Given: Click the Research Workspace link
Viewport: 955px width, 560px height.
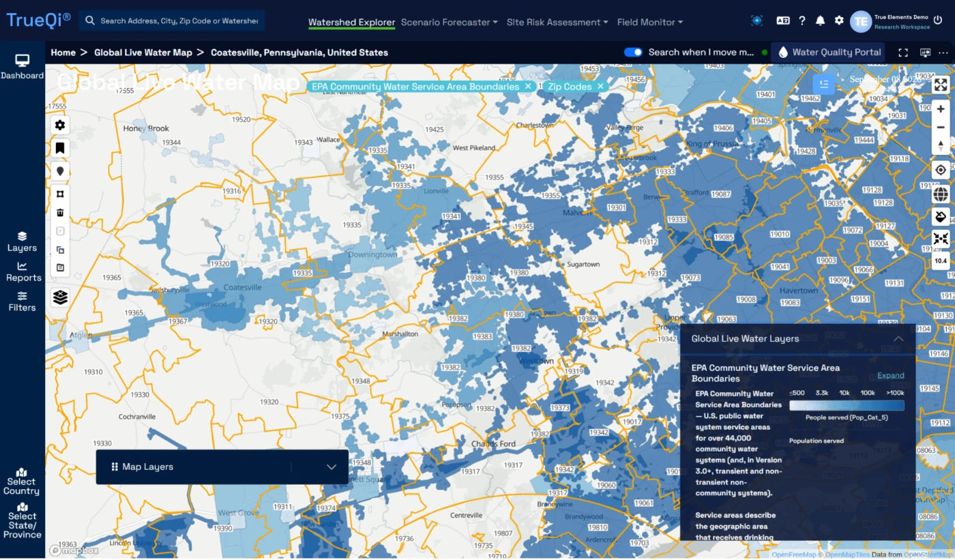Looking at the screenshot, I should [x=902, y=27].
